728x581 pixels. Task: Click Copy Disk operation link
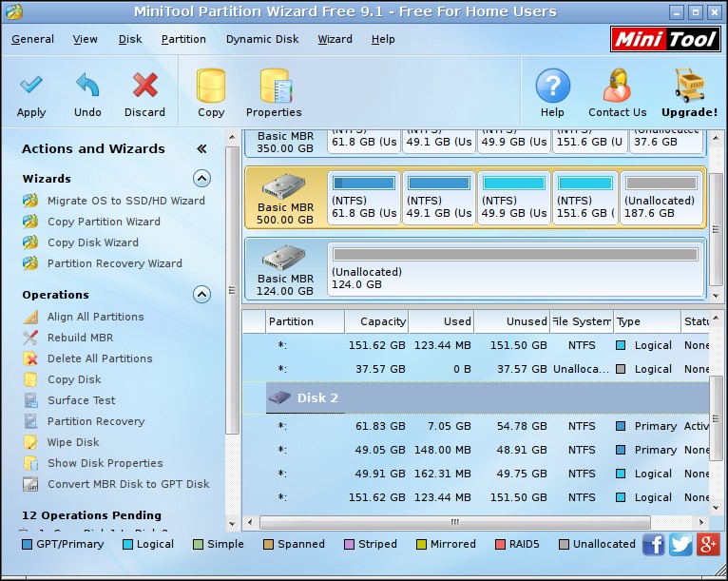click(74, 379)
